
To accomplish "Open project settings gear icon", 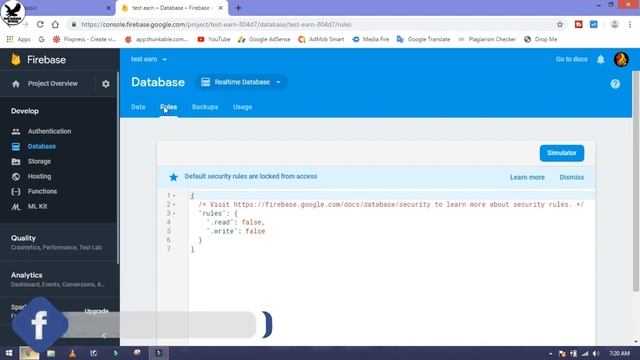I will [106, 84].
